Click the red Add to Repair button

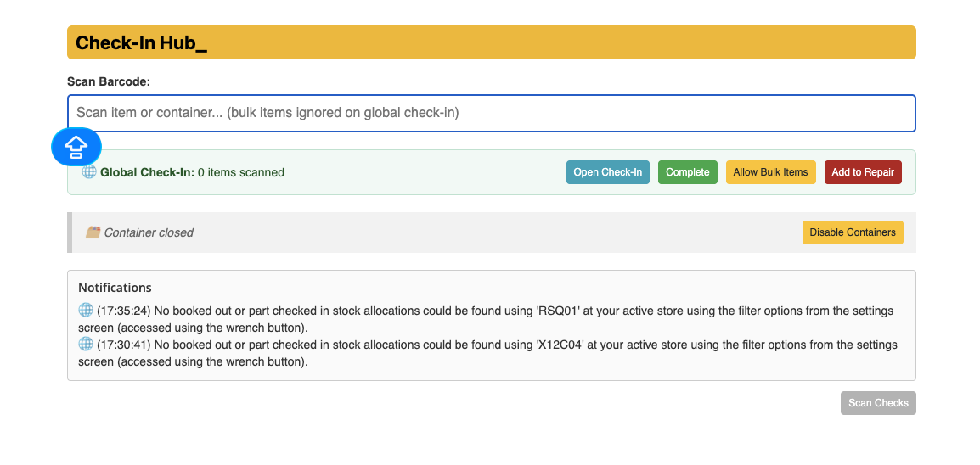863,172
